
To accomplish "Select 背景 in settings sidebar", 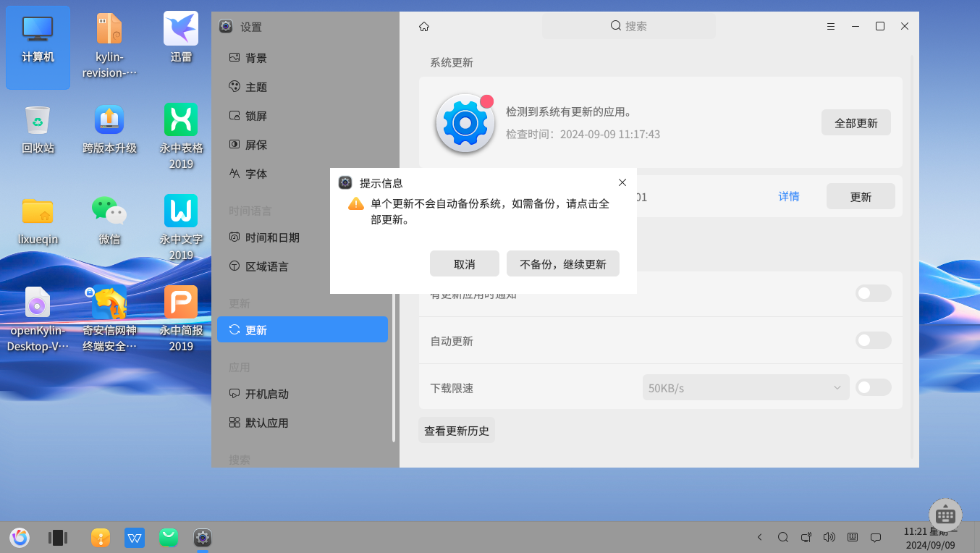I will [303, 58].
